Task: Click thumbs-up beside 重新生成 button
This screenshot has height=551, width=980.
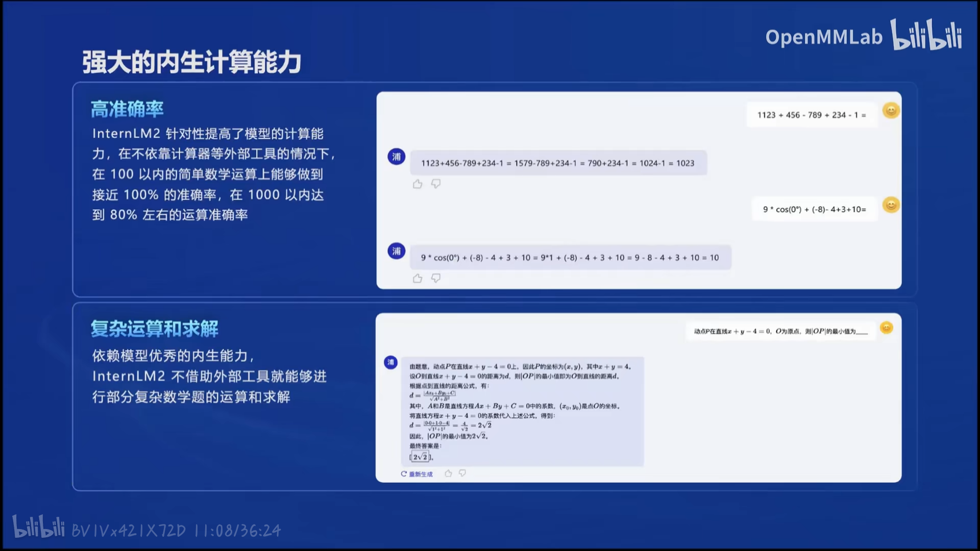Action: pos(448,473)
